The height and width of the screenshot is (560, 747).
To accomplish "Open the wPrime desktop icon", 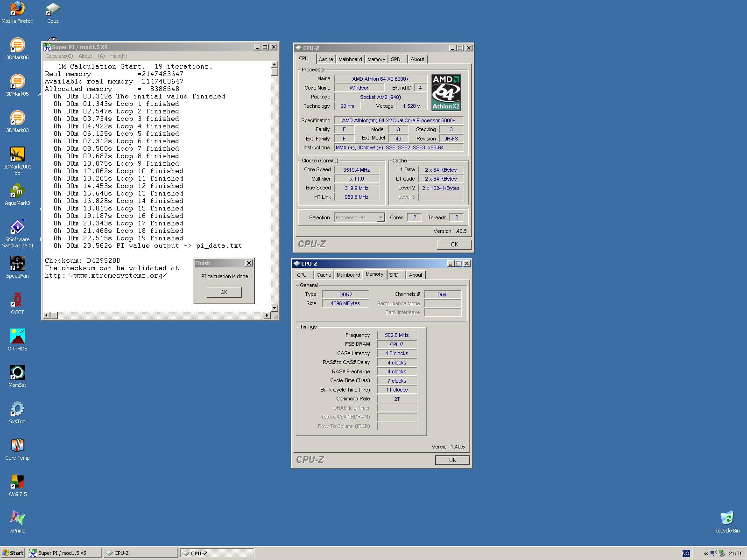I will pyautogui.click(x=17, y=522).
